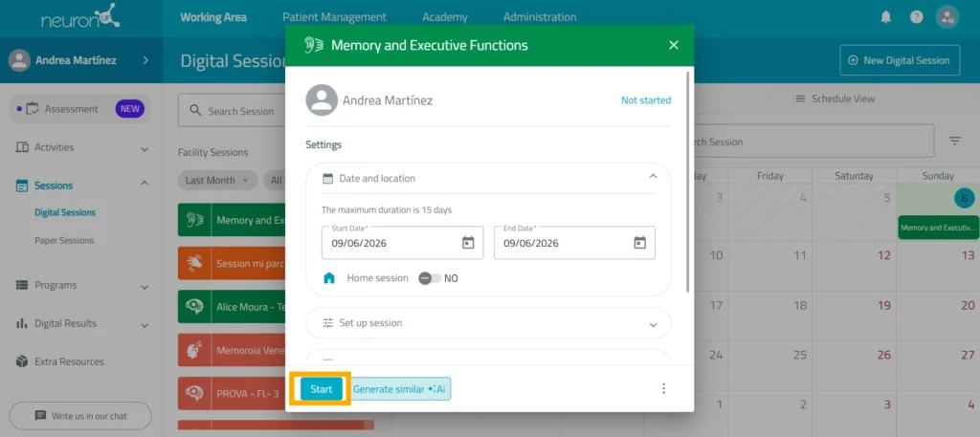Click the End Date calendar icon
This screenshot has height=437, width=980.
click(639, 243)
